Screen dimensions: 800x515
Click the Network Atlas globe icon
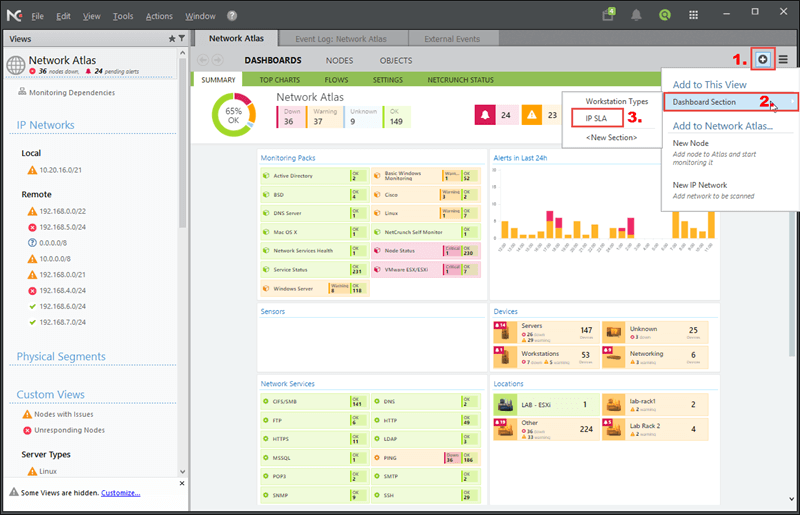click(15, 65)
